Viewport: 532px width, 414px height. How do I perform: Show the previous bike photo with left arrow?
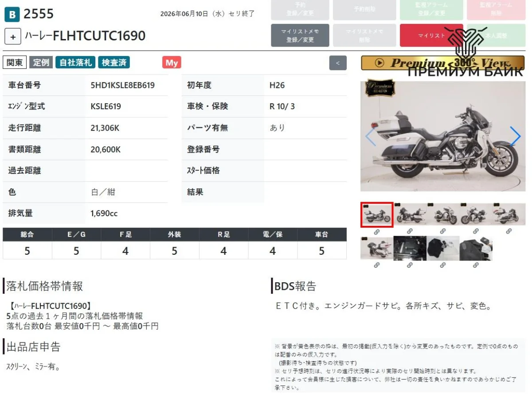pos(371,136)
